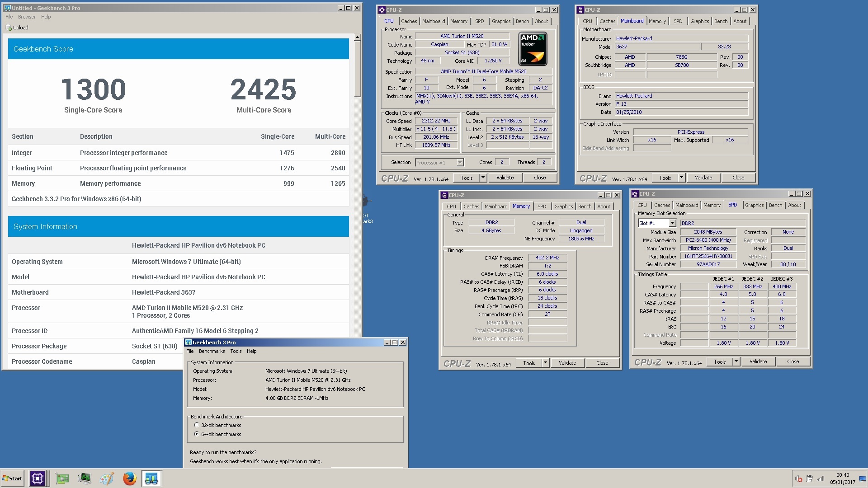Click the muted volume tray icon
Image resolution: width=868 pixels, height=488 pixels.
799,479
